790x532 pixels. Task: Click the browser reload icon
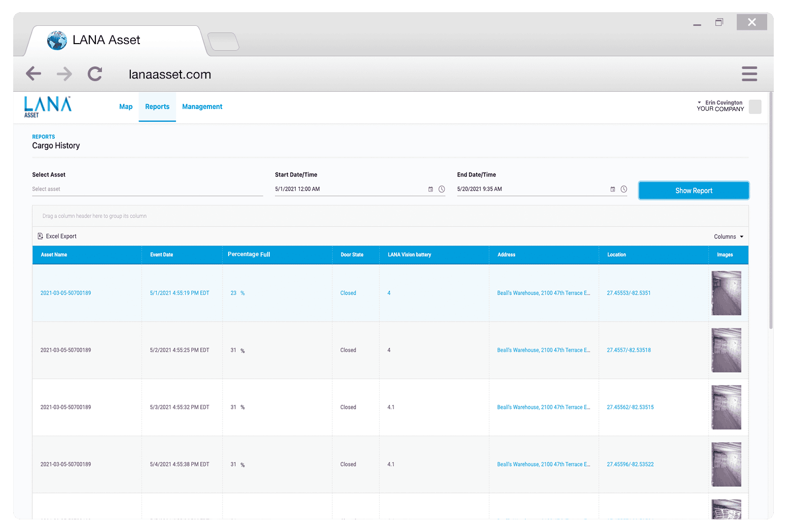coord(95,74)
